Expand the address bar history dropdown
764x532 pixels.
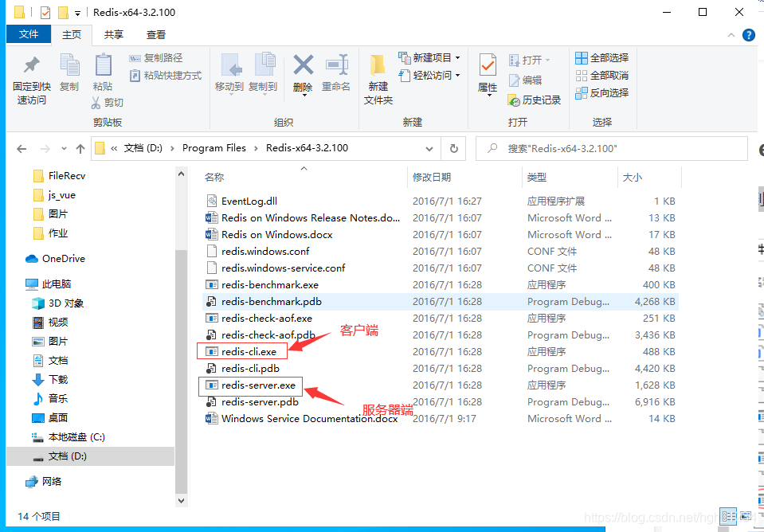coord(429,149)
